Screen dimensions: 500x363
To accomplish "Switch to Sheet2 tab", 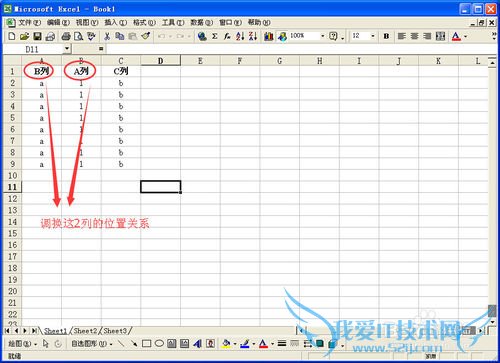I will [85, 331].
